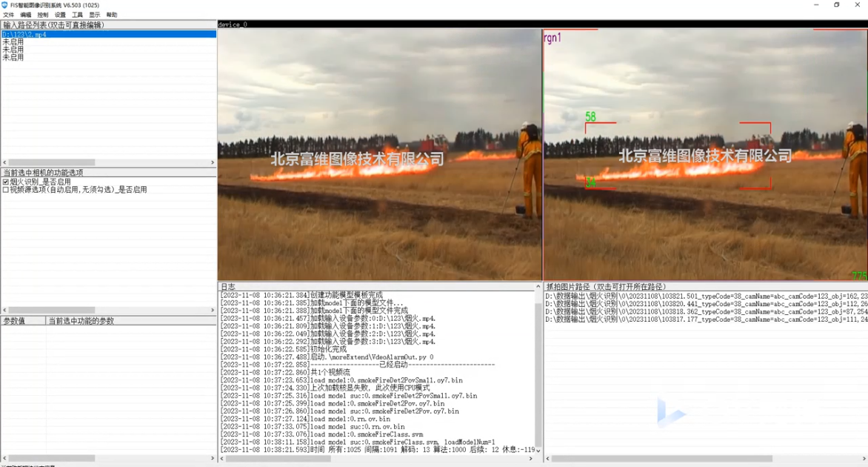868x467 pixels.
Task: Click the log down scroll arrow
Action: click(x=538, y=451)
